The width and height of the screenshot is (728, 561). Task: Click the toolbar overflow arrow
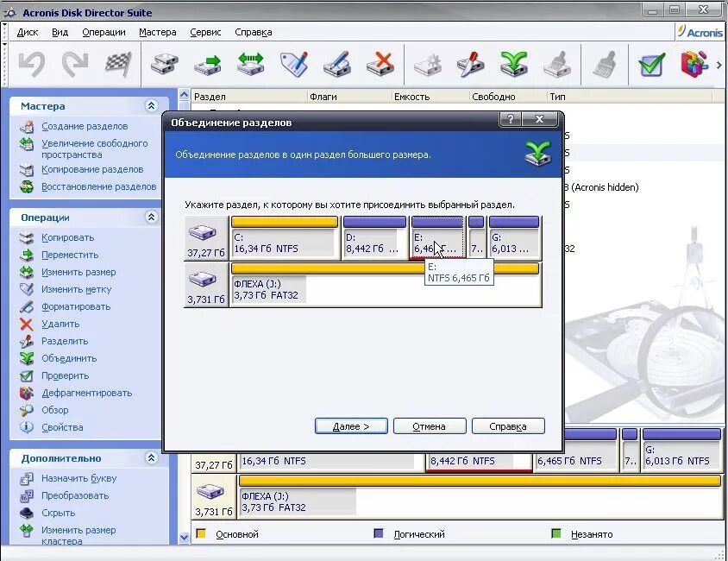[719, 65]
